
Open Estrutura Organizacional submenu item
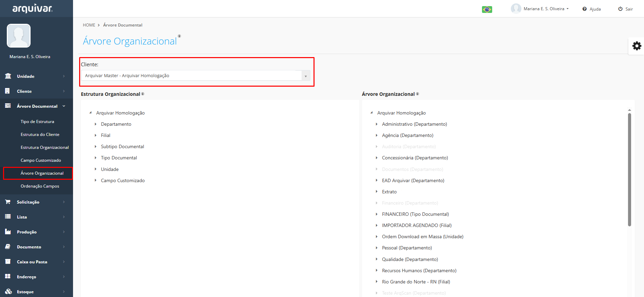pyautogui.click(x=45, y=147)
